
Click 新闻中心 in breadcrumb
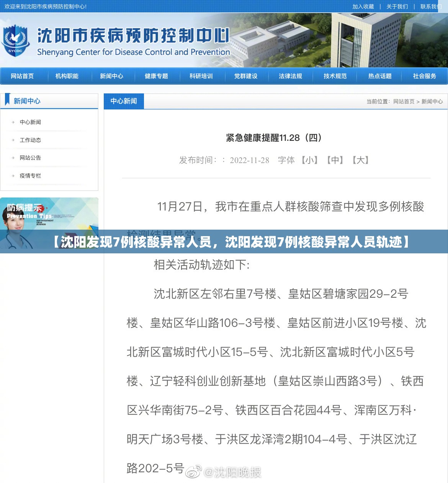pyautogui.click(x=432, y=101)
